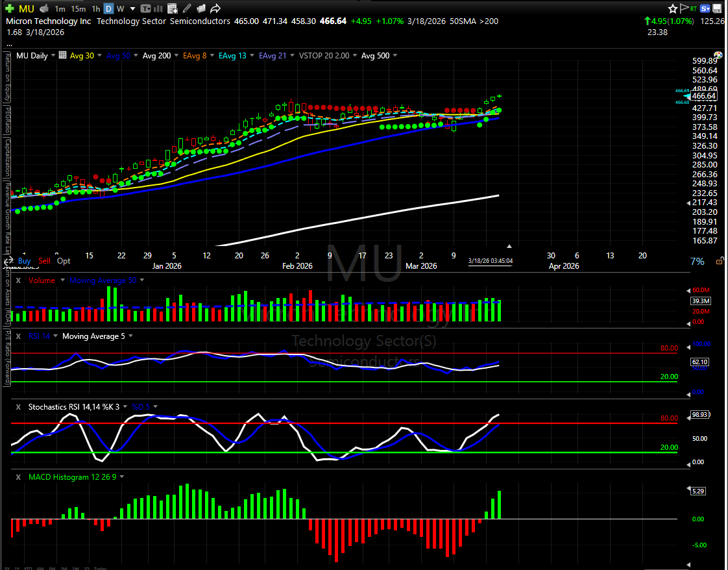This screenshot has width=728, height=570.
Task: Save chart using floppy disk icon
Action: [x=718, y=8]
